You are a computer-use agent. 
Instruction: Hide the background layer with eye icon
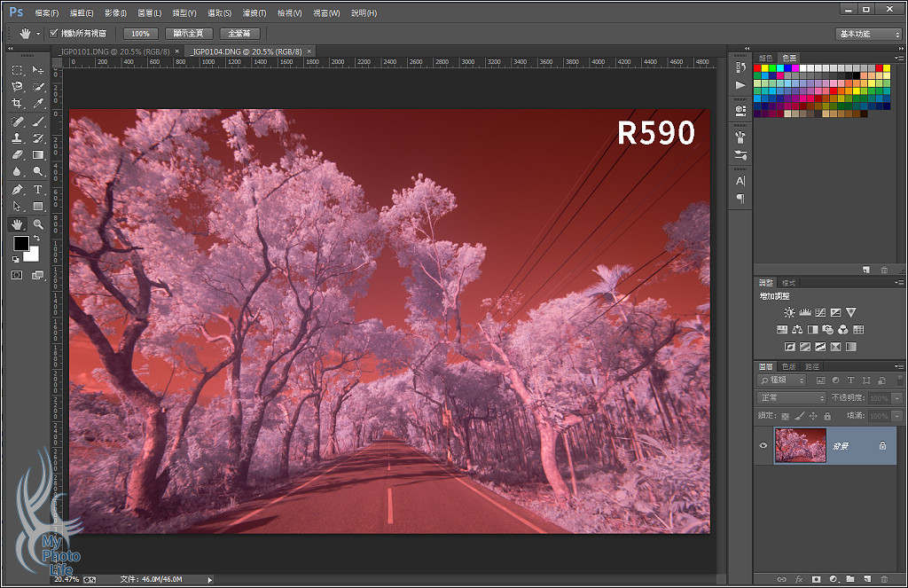pyautogui.click(x=763, y=446)
